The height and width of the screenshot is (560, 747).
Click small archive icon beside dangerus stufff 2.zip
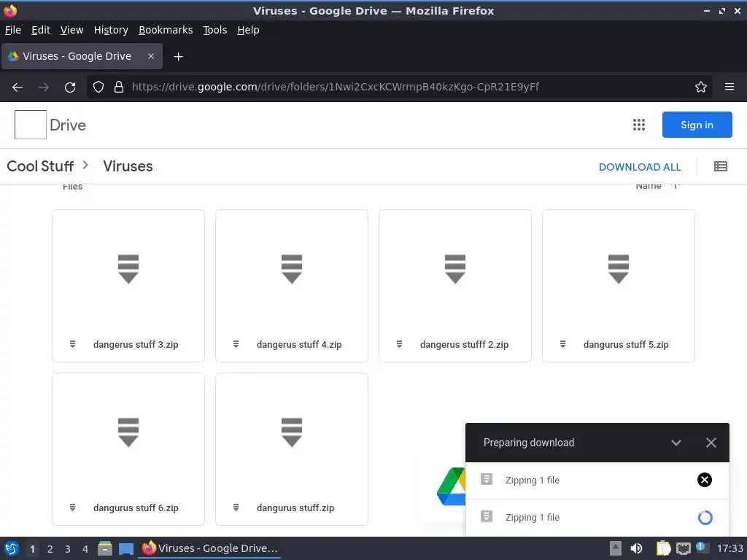click(399, 344)
